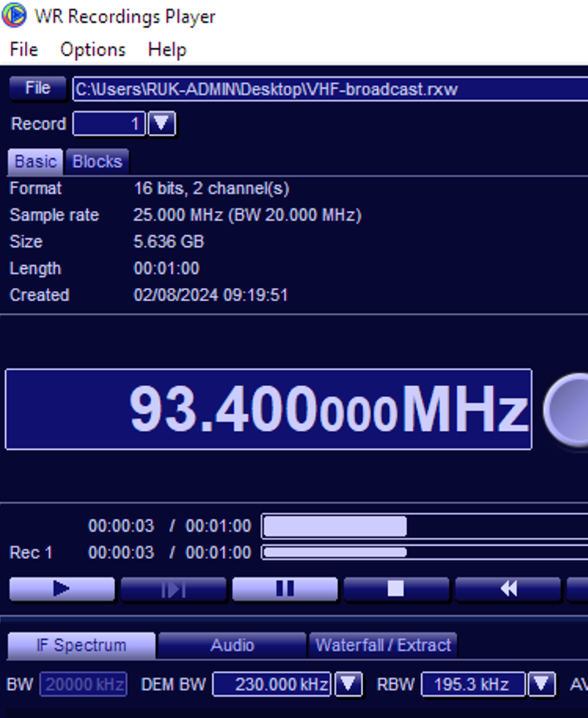Open the File menu
This screenshot has height=718, width=588.
(x=23, y=50)
